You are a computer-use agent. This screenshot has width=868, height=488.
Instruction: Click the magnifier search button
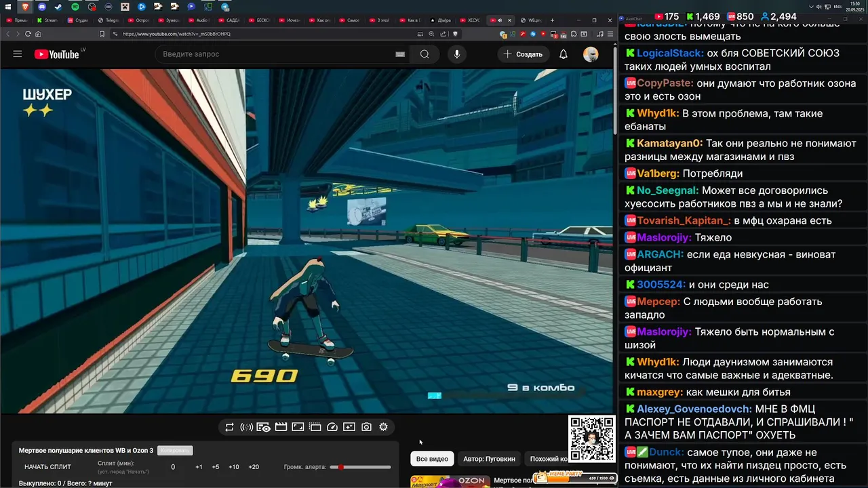(x=425, y=54)
